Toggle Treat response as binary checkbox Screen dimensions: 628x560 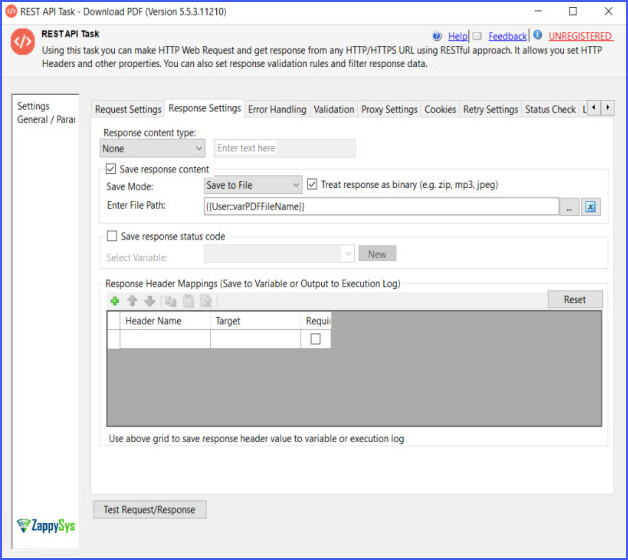[x=312, y=184]
